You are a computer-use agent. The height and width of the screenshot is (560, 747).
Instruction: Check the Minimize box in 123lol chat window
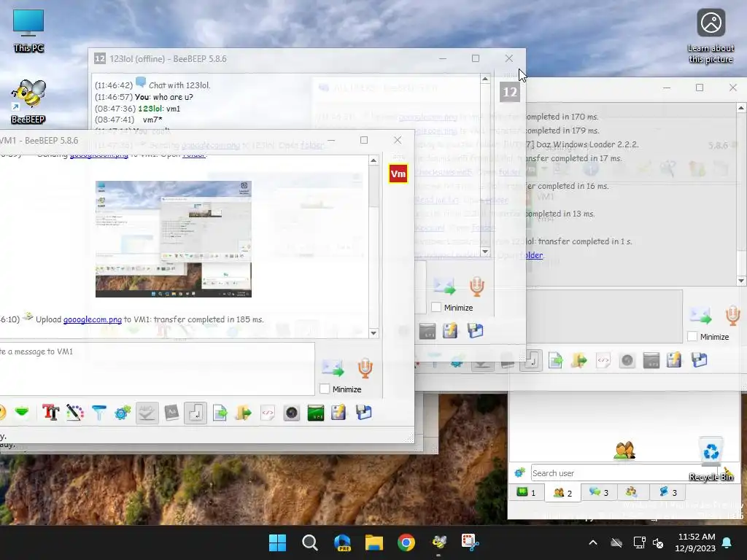click(436, 308)
